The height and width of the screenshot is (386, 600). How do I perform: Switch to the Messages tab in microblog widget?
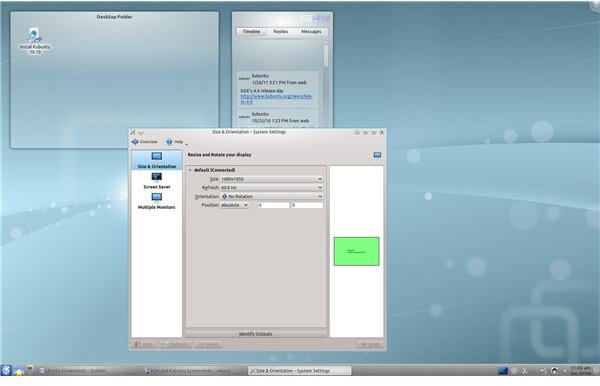pyautogui.click(x=311, y=31)
